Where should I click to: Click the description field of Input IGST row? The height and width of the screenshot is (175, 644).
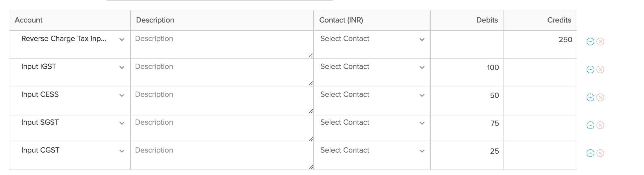pyautogui.click(x=221, y=72)
